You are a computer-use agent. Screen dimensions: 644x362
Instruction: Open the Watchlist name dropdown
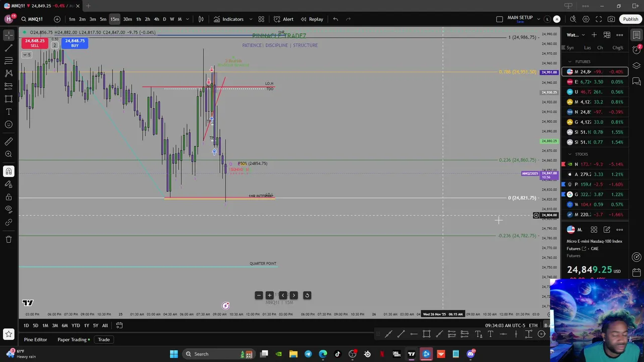click(575, 35)
